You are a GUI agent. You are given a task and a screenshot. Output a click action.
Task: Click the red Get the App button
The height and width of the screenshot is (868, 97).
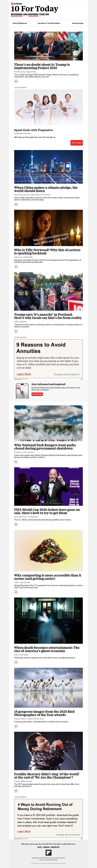coord(37,394)
